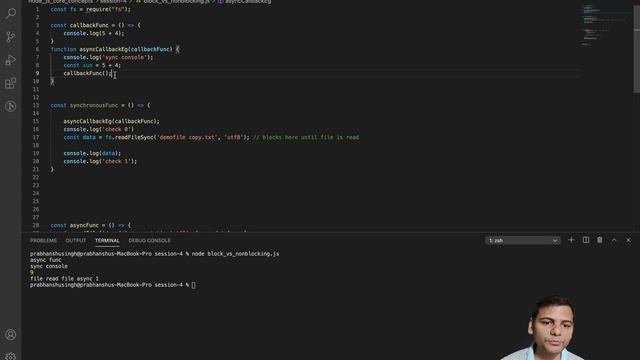Click the Live Share activity bar icon

tap(11, 107)
